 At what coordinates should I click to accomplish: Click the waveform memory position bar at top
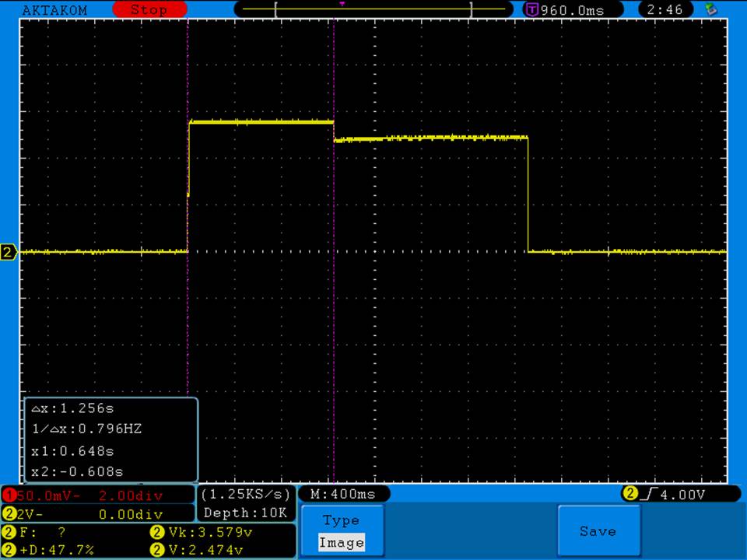point(373,10)
